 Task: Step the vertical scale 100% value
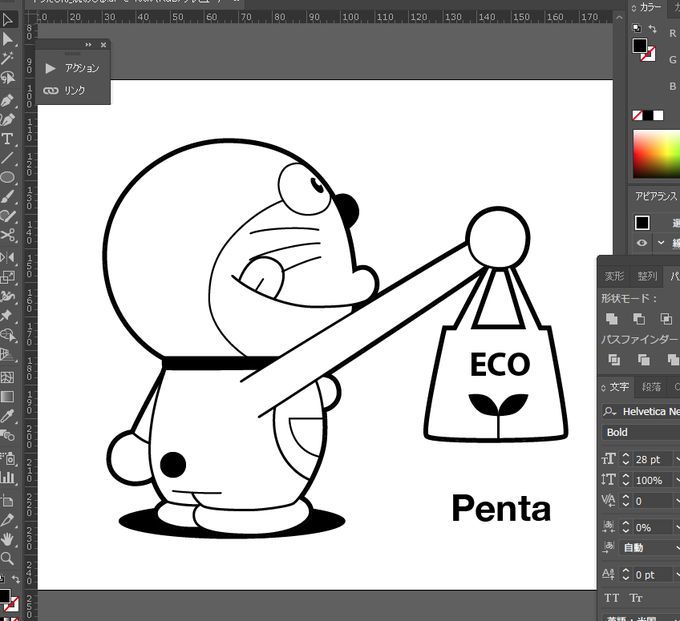[x=625, y=480]
